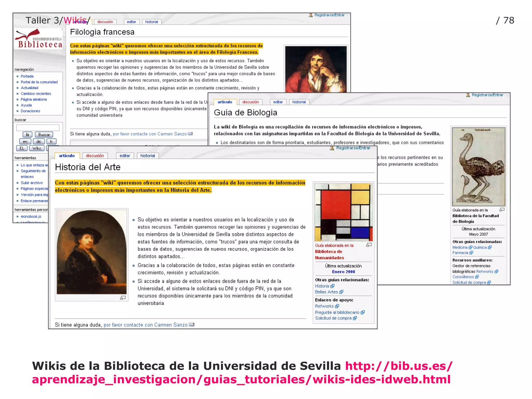This screenshot has width=532, height=399.
Task: Open Subir archivo tools link
Action: [x=32, y=183]
